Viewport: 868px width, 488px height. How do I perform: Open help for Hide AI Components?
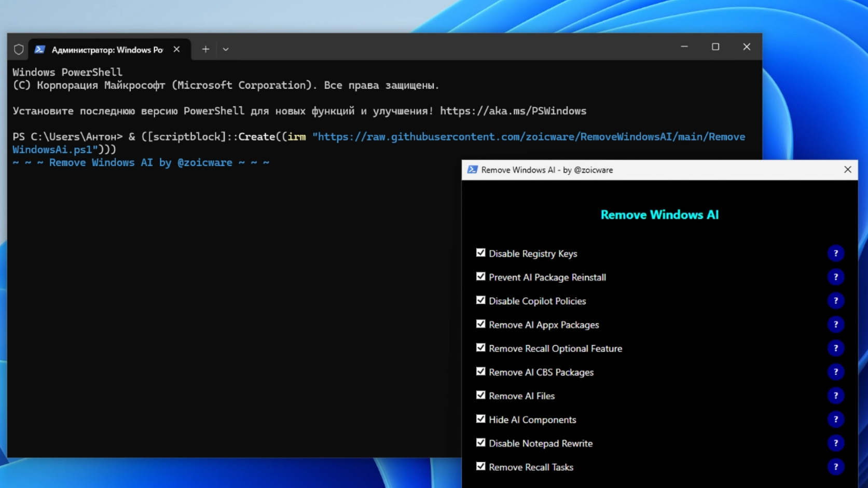(835, 420)
